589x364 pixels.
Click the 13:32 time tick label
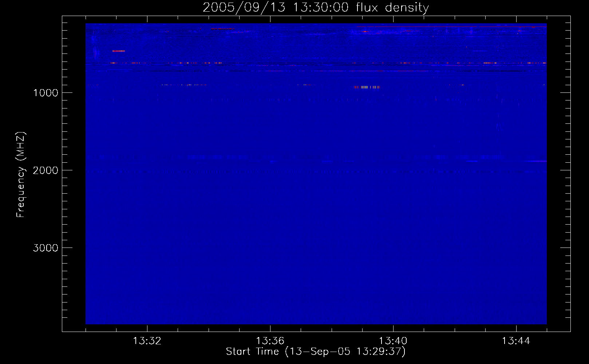147,341
